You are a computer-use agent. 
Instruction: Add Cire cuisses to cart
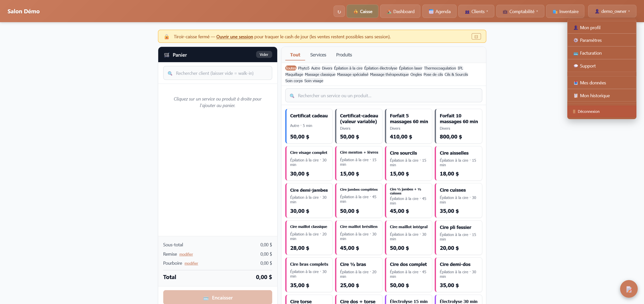pos(458,200)
